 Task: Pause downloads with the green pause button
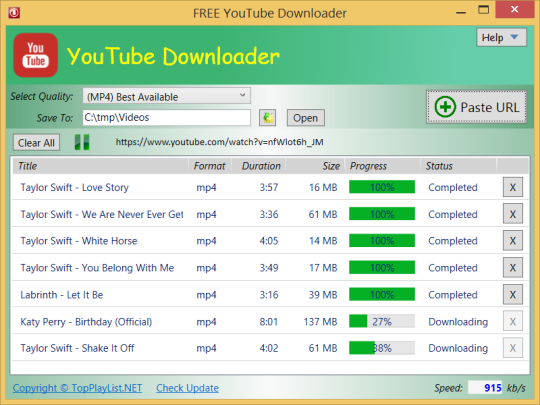point(82,142)
